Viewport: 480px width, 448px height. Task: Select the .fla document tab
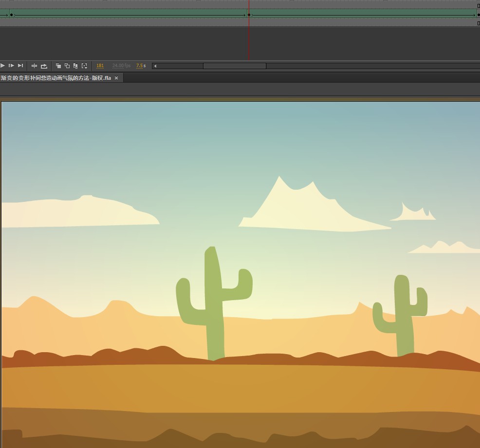click(56, 78)
